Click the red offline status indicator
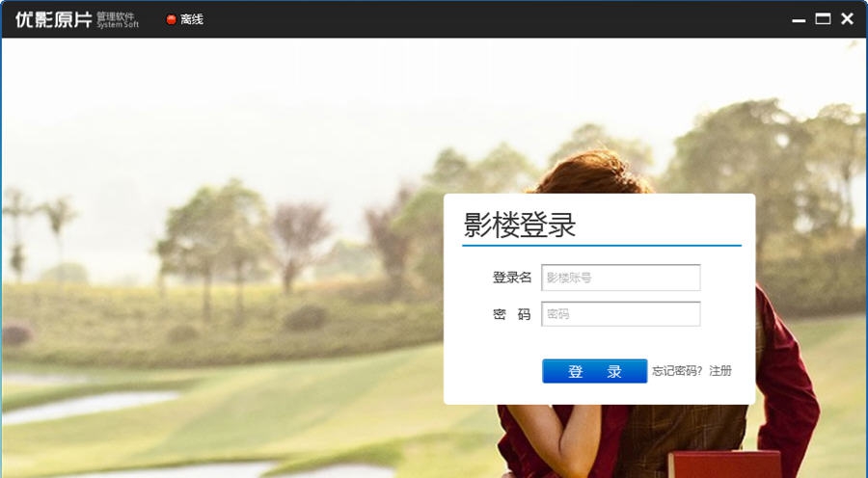Image resolution: width=868 pixels, height=478 pixels. (x=171, y=19)
